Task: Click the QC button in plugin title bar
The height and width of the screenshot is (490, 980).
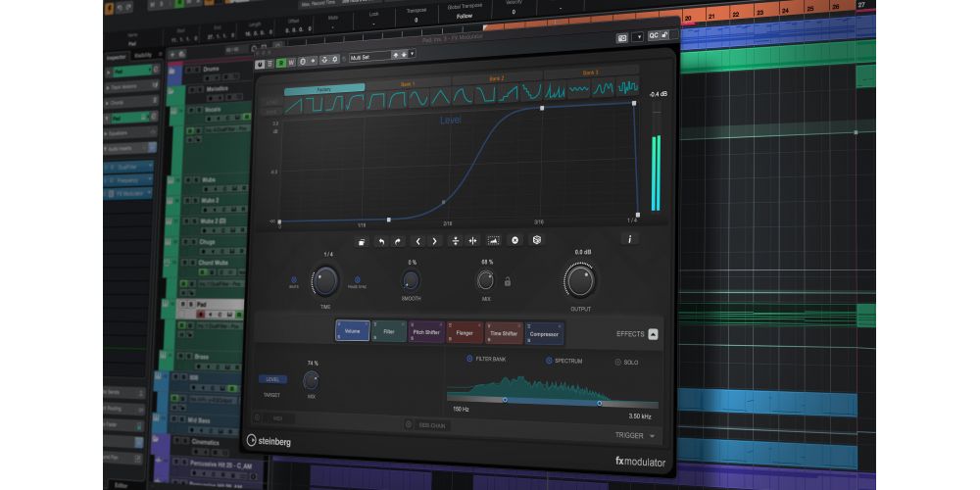Action: [654, 35]
